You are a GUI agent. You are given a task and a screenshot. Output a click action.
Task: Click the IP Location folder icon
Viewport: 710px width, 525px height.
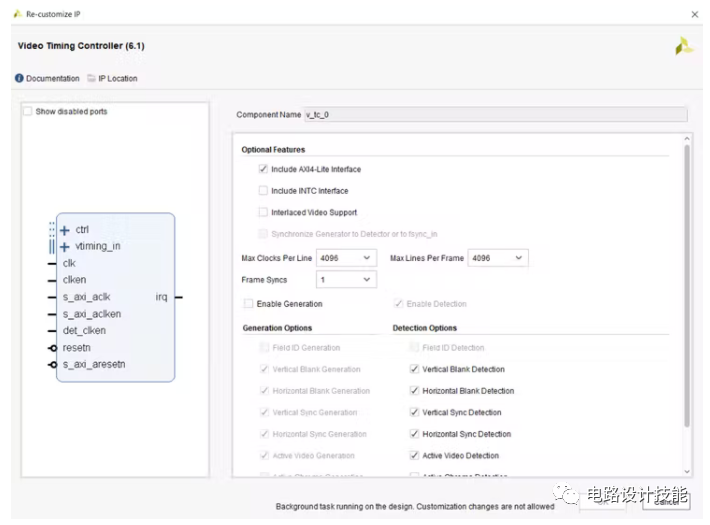[x=91, y=78]
